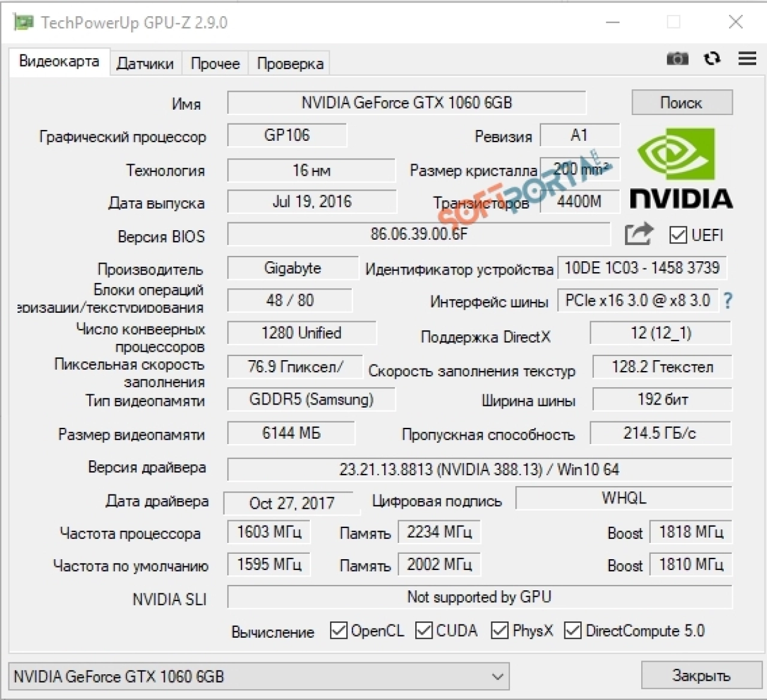Screen dimensions: 767x700
Task: Click the Jul 19, 2016 release date
Action: tap(312, 201)
